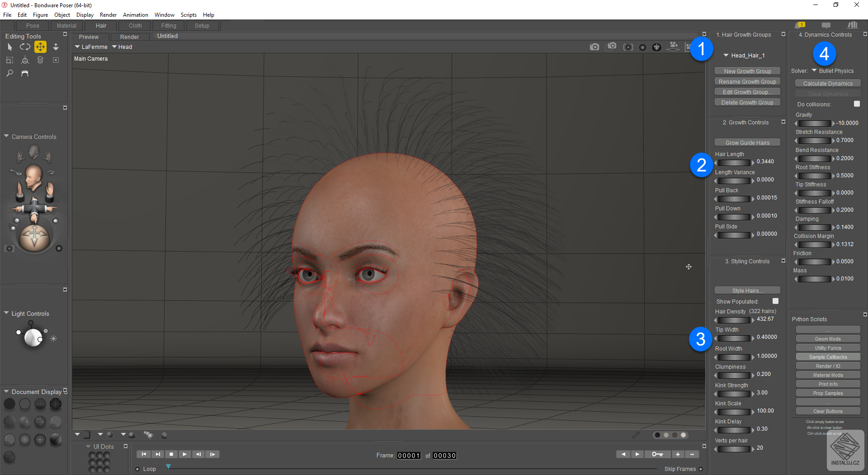The height and width of the screenshot is (475, 868).
Task: Toggle the Show Populated checkbox
Action: point(775,301)
